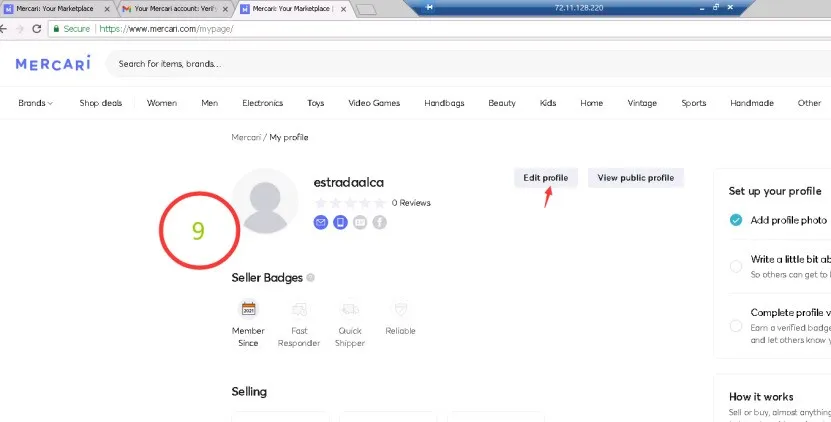
Task: Click the ID card verification badge icon
Action: click(360, 222)
